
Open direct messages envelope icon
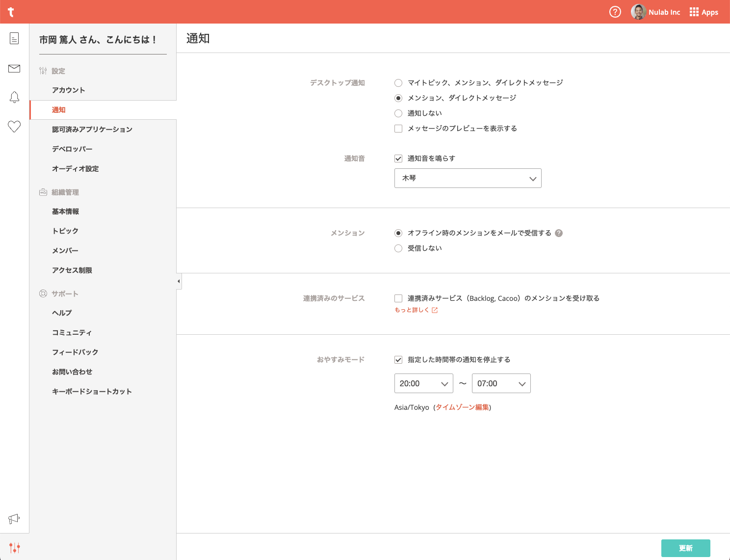point(14,68)
